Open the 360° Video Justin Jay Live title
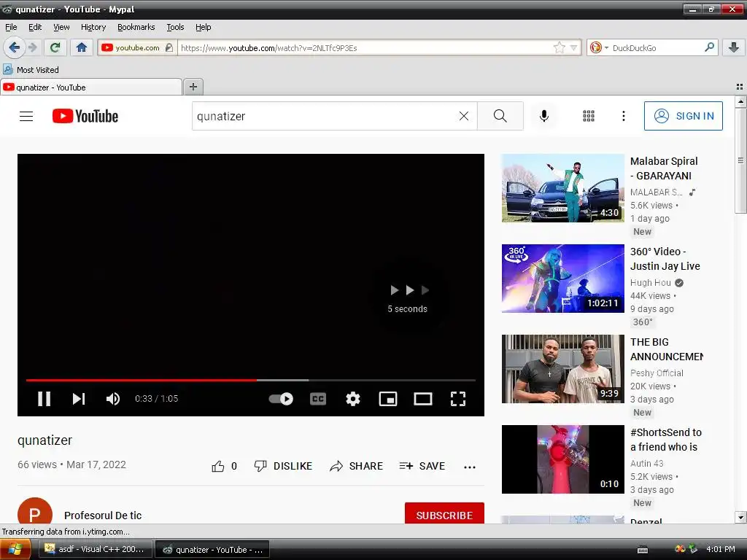The height and width of the screenshot is (560, 747). coord(665,259)
